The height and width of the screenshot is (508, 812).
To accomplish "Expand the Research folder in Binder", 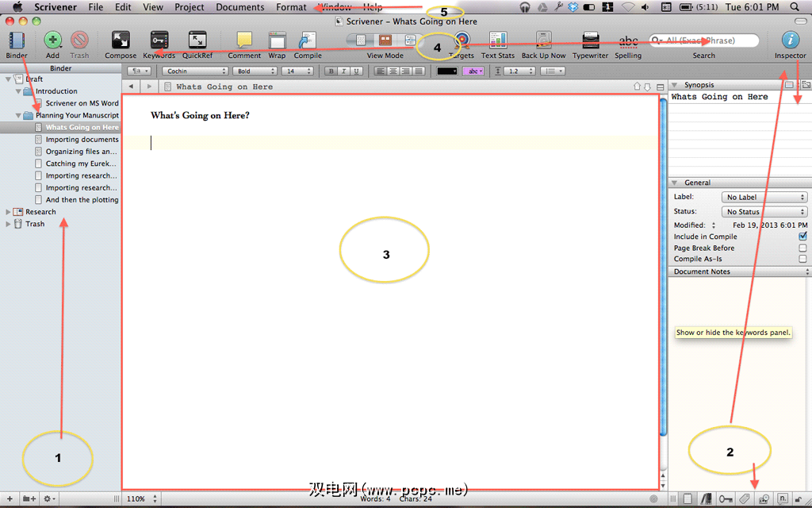I will point(9,212).
